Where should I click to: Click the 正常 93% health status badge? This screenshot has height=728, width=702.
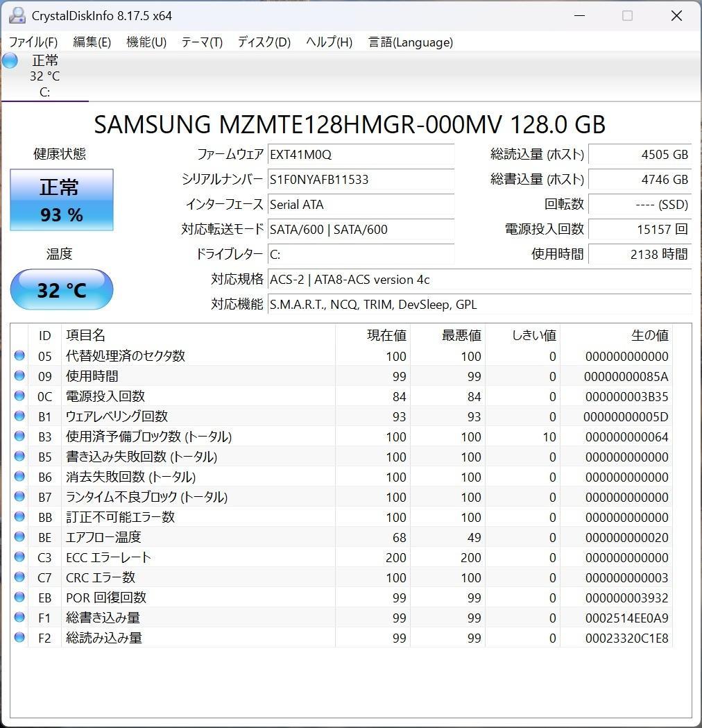61,200
